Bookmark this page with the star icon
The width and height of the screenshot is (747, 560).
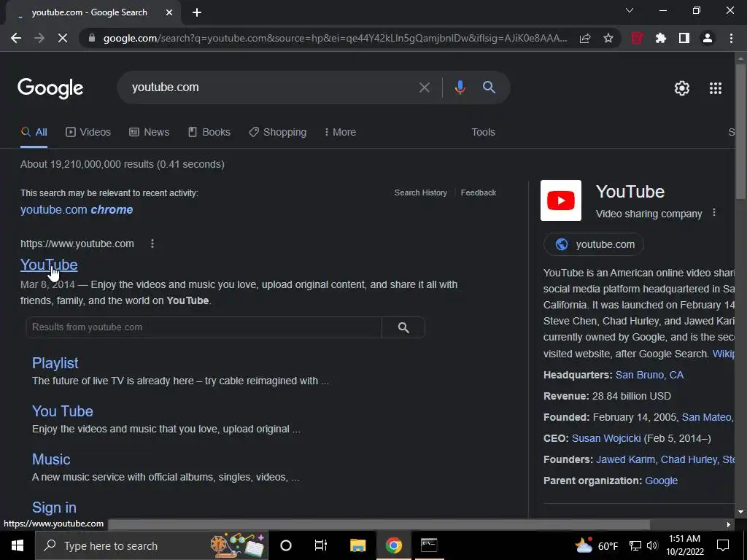[608, 38]
